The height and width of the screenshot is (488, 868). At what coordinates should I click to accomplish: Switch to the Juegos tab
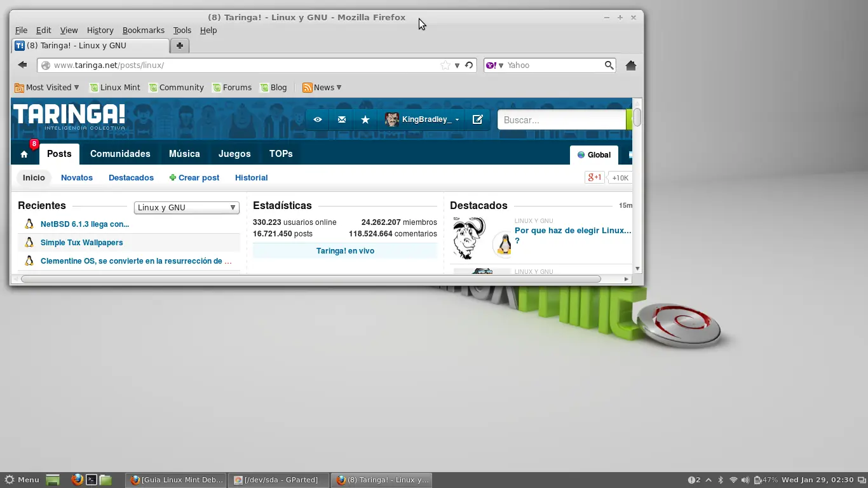[234, 154]
